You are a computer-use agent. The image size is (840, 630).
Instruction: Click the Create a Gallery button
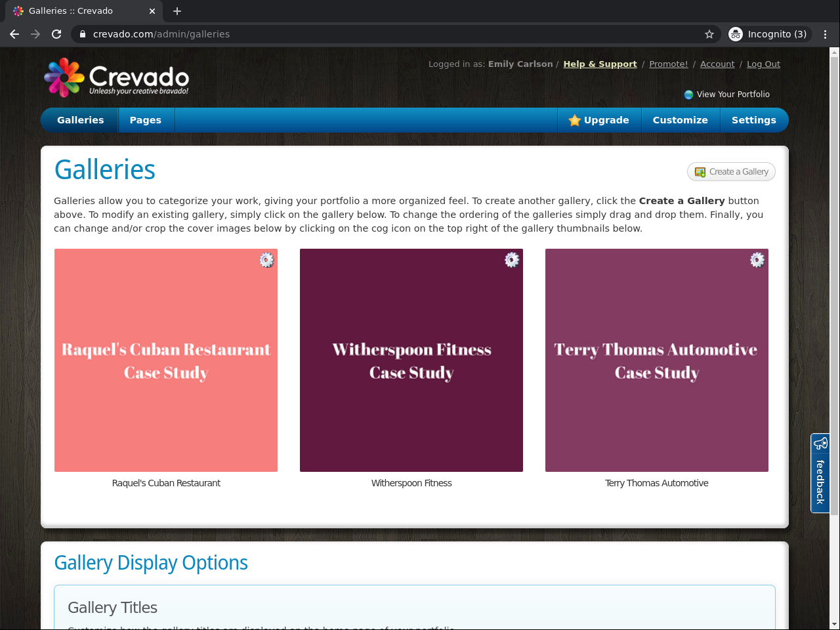click(x=731, y=172)
